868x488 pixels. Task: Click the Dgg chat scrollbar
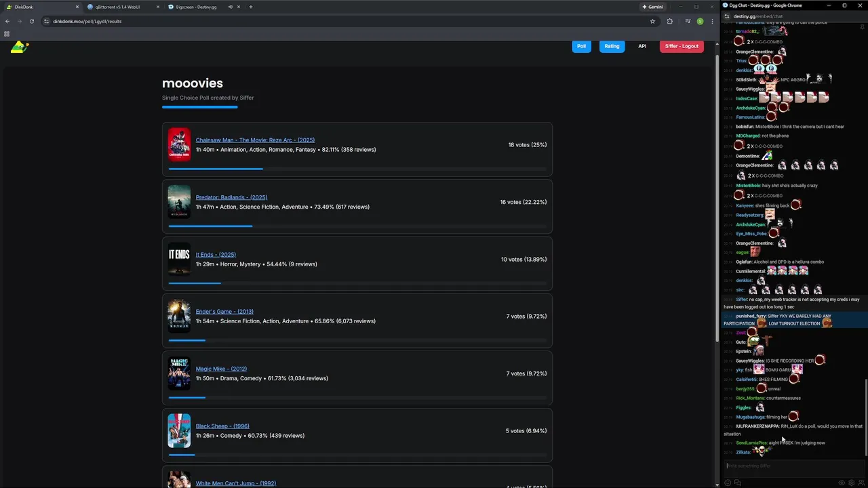coord(865,417)
